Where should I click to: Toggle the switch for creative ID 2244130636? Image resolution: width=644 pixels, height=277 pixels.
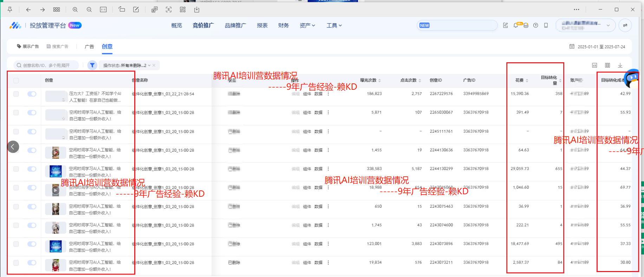pyautogui.click(x=32, y=150)
